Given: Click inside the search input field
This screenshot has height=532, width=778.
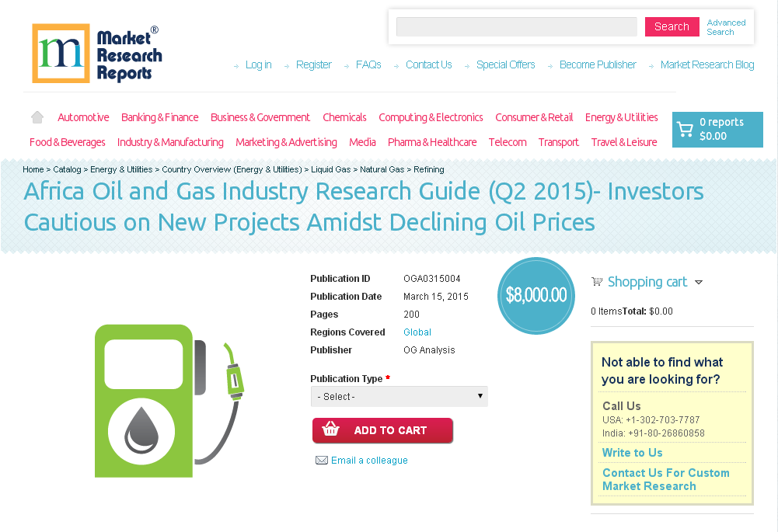Looking at the screenshot, I should click(x=515, y=26).
